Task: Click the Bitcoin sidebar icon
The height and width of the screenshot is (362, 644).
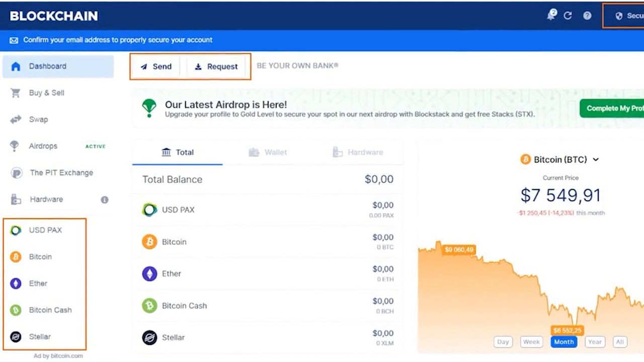Action: [16, 257]
